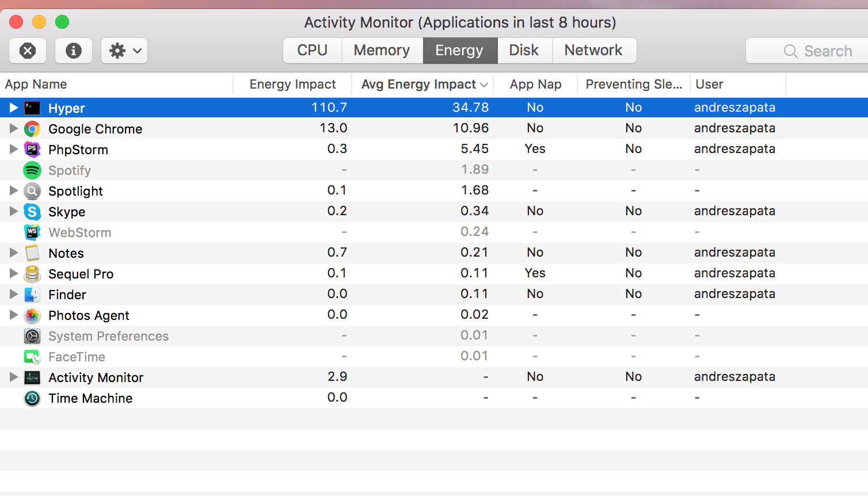Switch to the CPU tab

tap(313, 51)
